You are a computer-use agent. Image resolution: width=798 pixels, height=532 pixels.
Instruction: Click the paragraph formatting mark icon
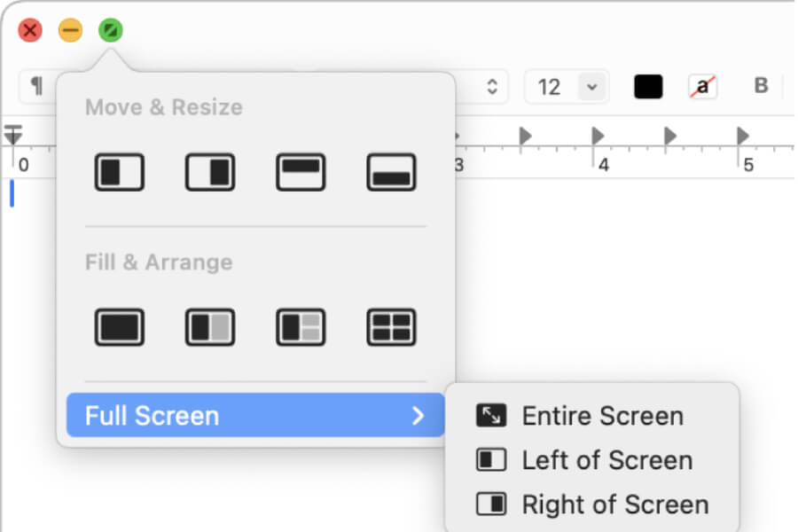pos(34,85)
